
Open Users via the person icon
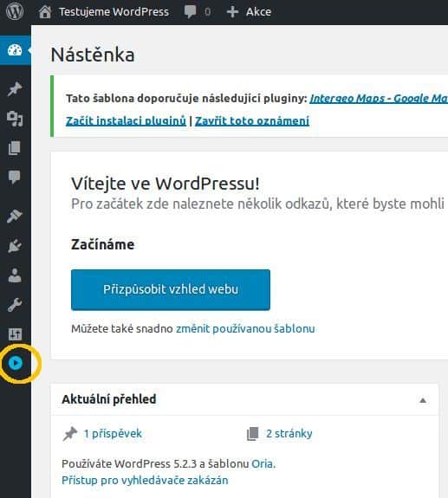(15, 275)
